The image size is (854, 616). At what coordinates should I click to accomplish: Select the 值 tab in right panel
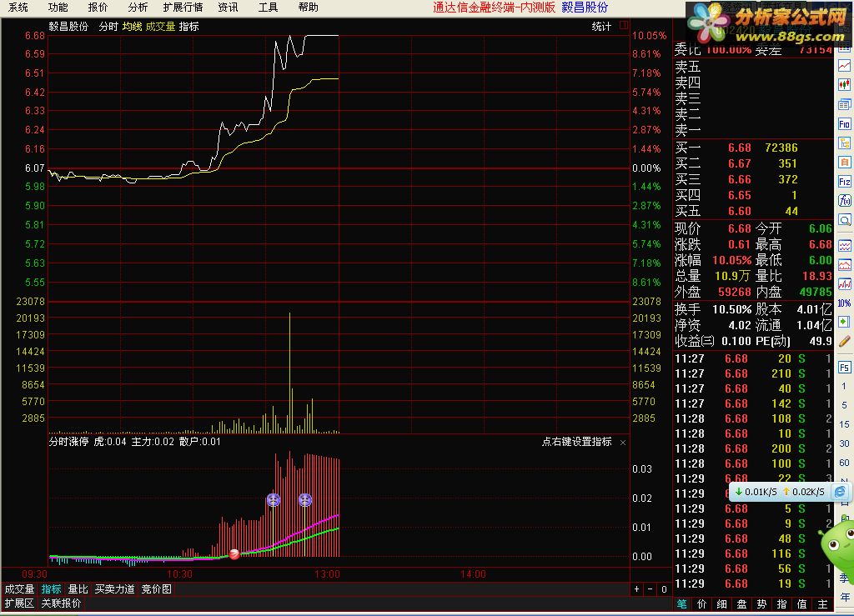[802, 604]
